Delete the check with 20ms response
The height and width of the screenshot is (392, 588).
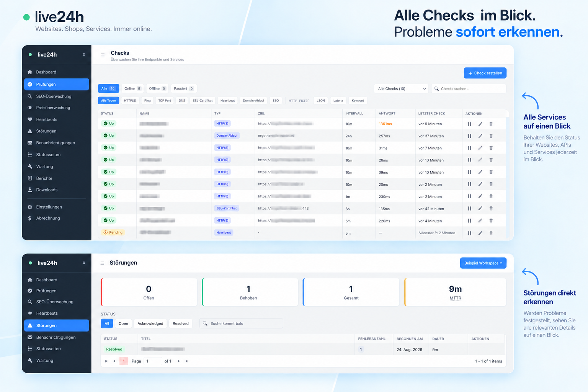(x=491, y=184)
